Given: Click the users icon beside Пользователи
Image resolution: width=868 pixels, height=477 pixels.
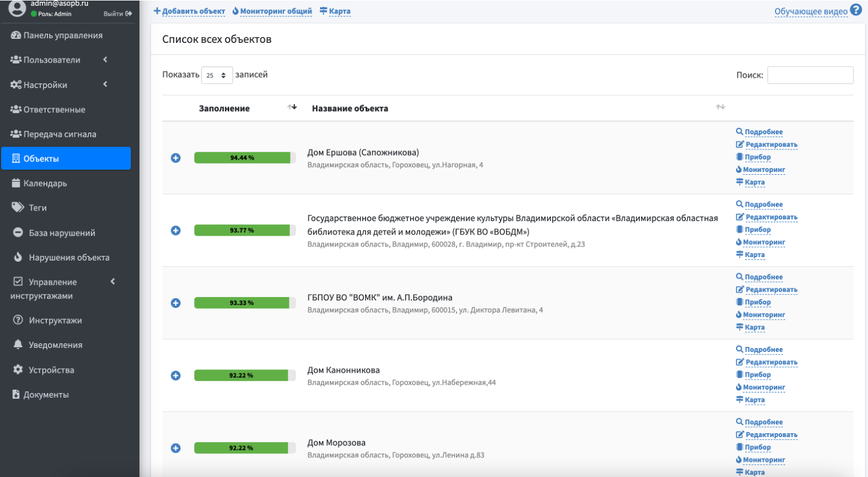Looking at the screenshot, I should (x=16, y=60).
